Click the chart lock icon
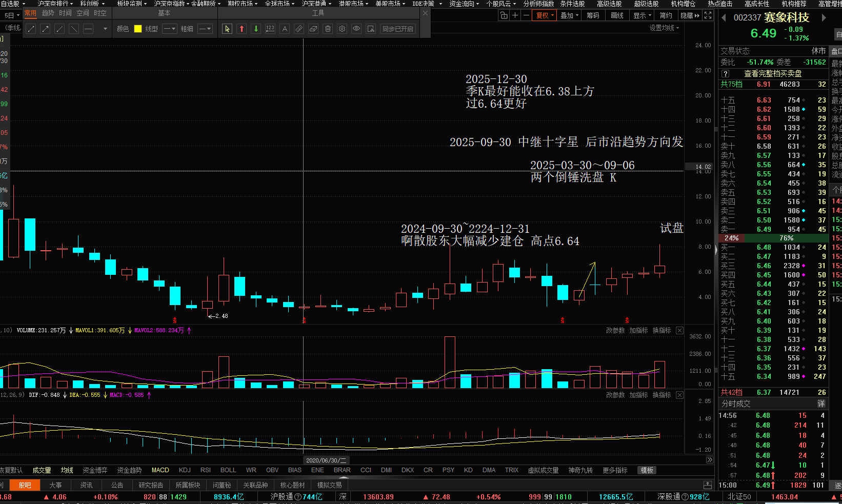842x504 pixels. coord(504,15)
